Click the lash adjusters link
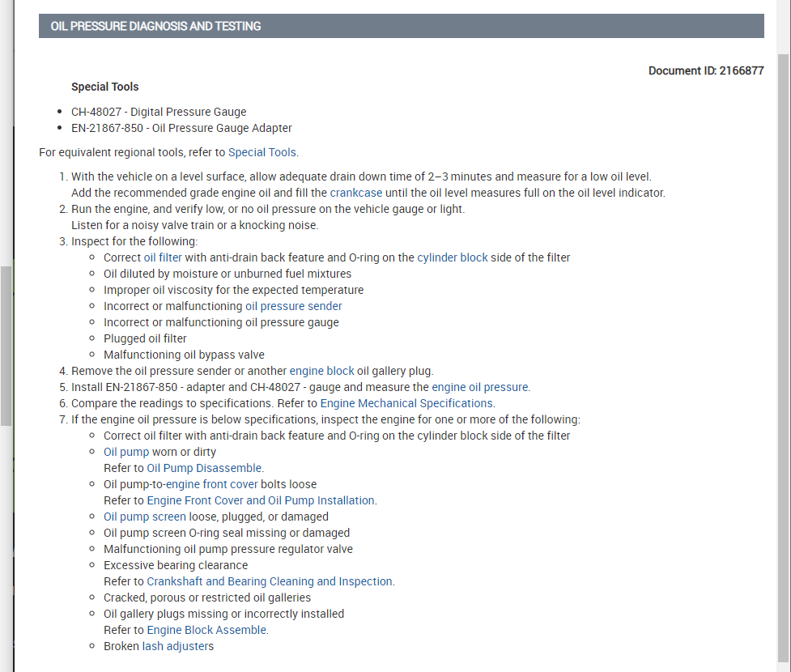Screen dimensions: 791x672 [x=178, y=646]
